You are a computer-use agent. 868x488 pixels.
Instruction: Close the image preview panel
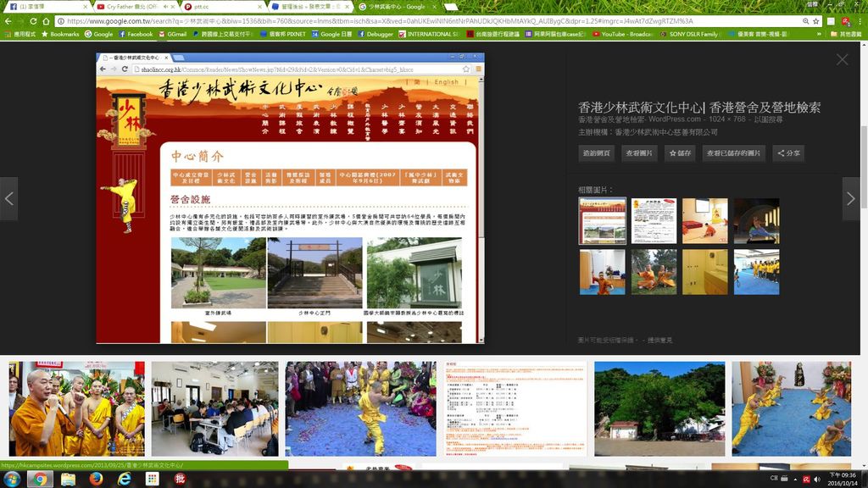(842, 60)
